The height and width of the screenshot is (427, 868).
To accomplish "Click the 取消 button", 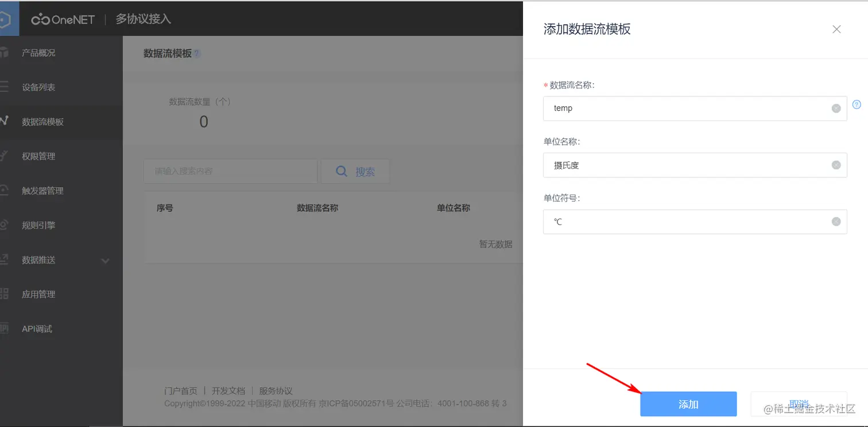I will pyautogui.click(x=799, y=404).
